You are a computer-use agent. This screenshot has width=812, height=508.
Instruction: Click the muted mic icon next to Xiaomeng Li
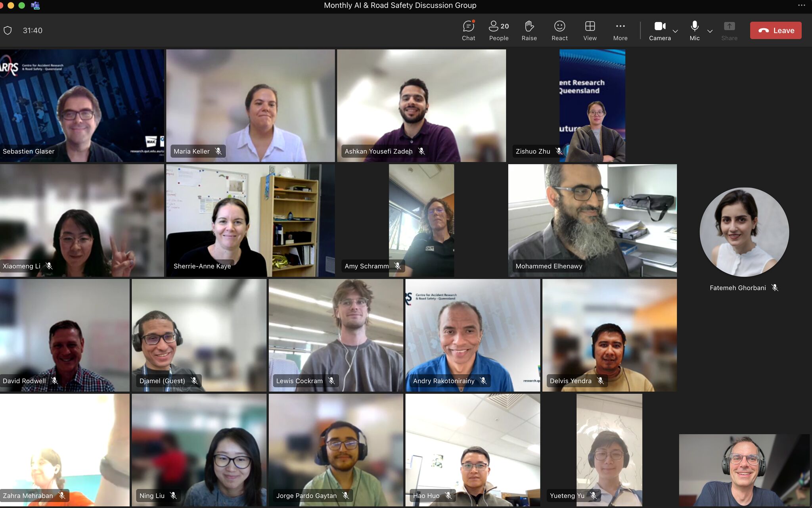click(49, 266)
